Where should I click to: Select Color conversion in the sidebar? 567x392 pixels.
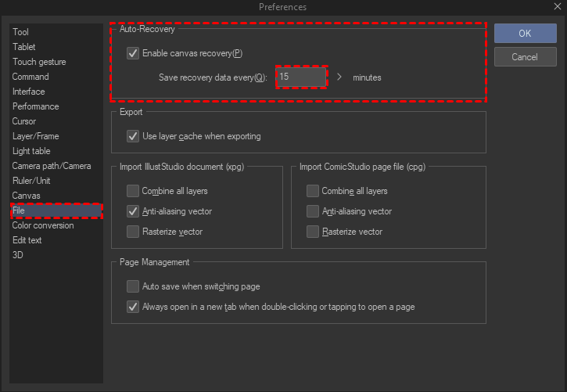click(x=43, y=225)
